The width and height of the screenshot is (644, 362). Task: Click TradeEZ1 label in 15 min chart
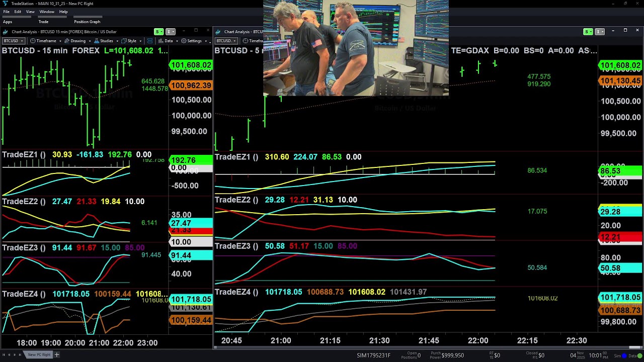point(24,155)
